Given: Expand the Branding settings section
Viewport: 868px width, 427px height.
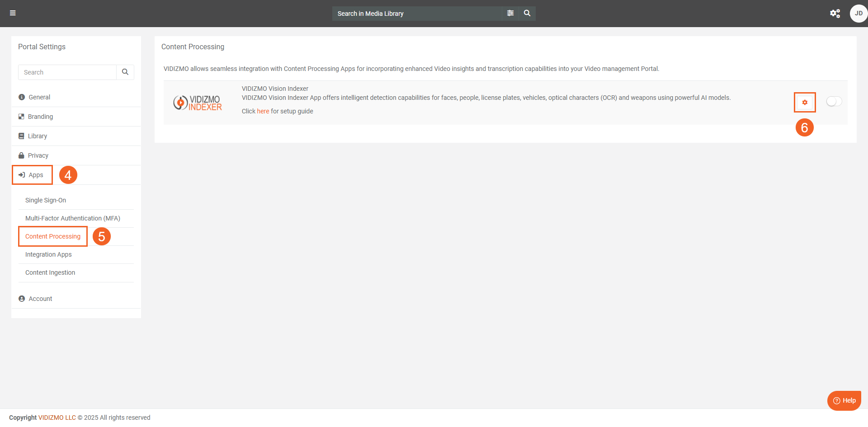Looking at the screenshot, I should click(x=40, y=117).
